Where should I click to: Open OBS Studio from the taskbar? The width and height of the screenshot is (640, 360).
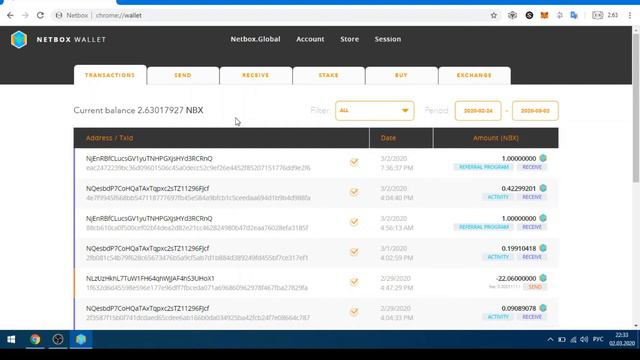pos(58,339)
